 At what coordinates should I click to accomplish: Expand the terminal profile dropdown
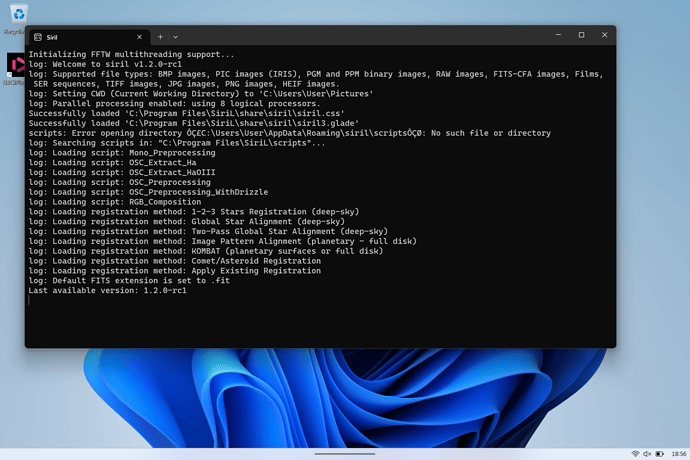(x=176, y=37)
